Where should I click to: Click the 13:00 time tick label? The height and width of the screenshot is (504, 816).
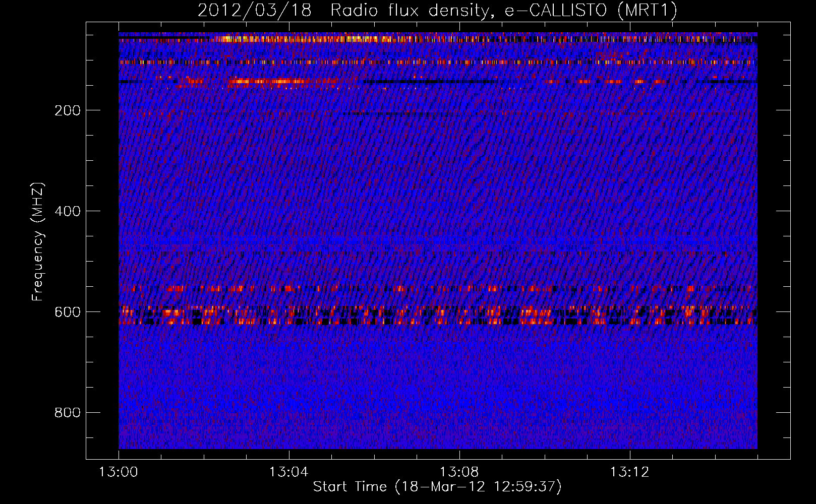(119, 472)
